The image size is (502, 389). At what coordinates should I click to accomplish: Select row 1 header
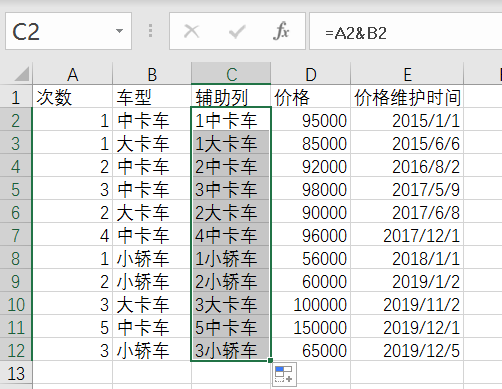click(x=16, y=96)
